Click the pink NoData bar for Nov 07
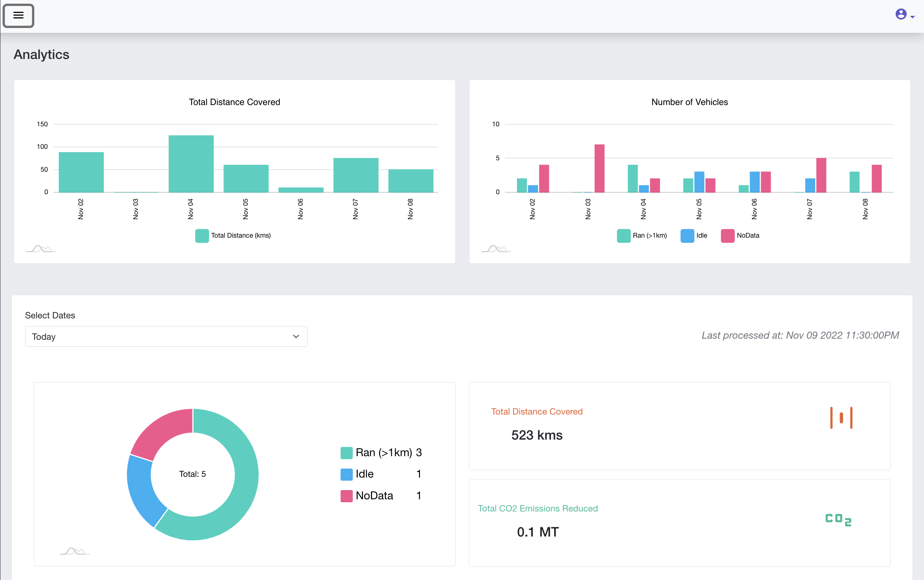This screenshot has width=924, height=580. coord(821,175)
